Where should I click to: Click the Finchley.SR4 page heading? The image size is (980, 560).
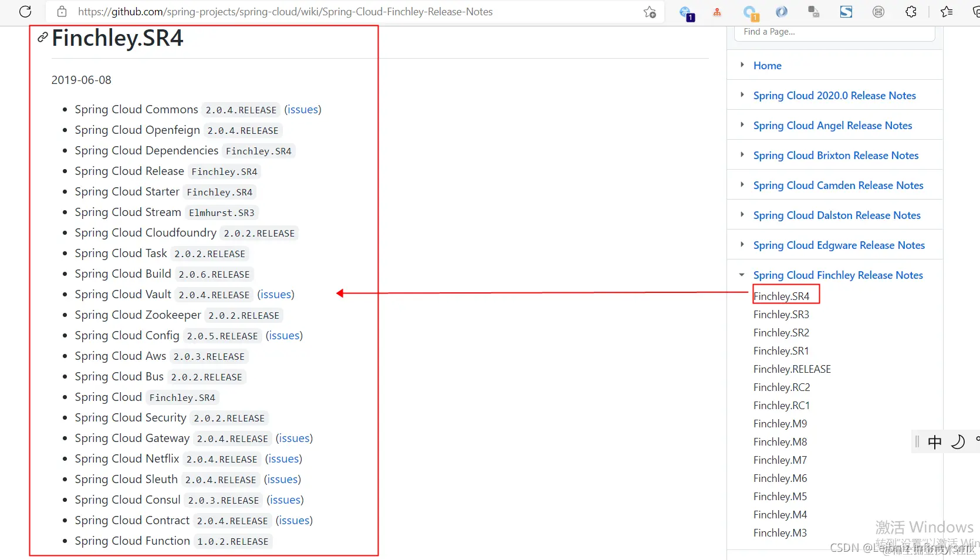point(117,38)
